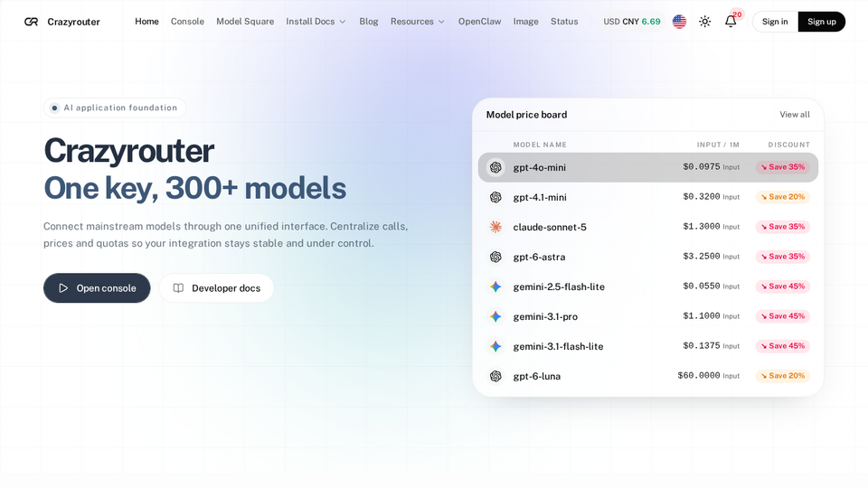Select the gpt-6-astra model name
This screenshot has height=488, width=868.
pyautogui.click(x=539, y=257)
